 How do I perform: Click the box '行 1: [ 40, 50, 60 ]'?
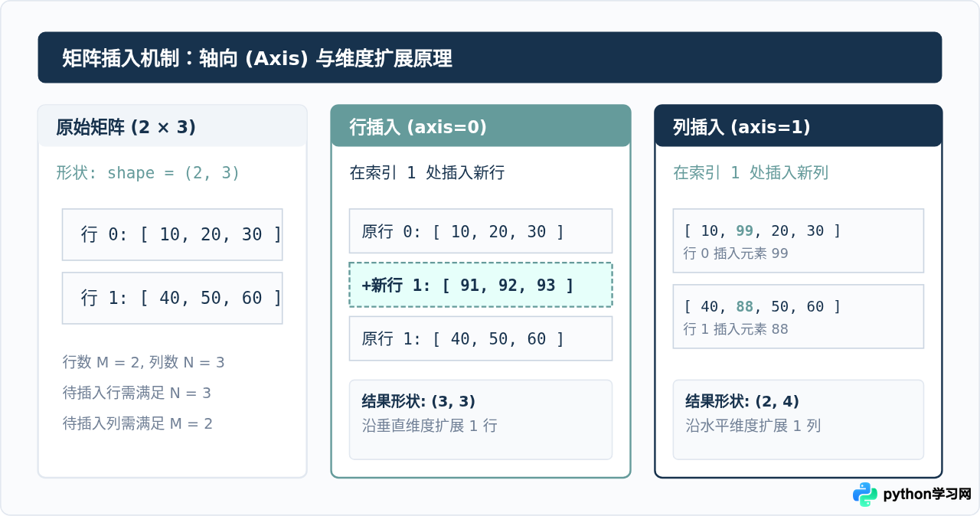point(172,298)
